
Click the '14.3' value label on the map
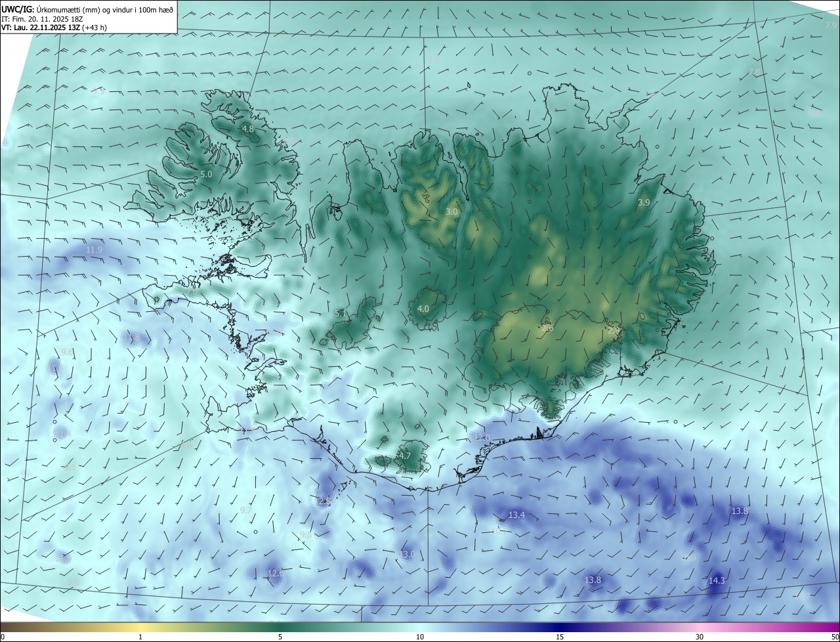[717, 581]
